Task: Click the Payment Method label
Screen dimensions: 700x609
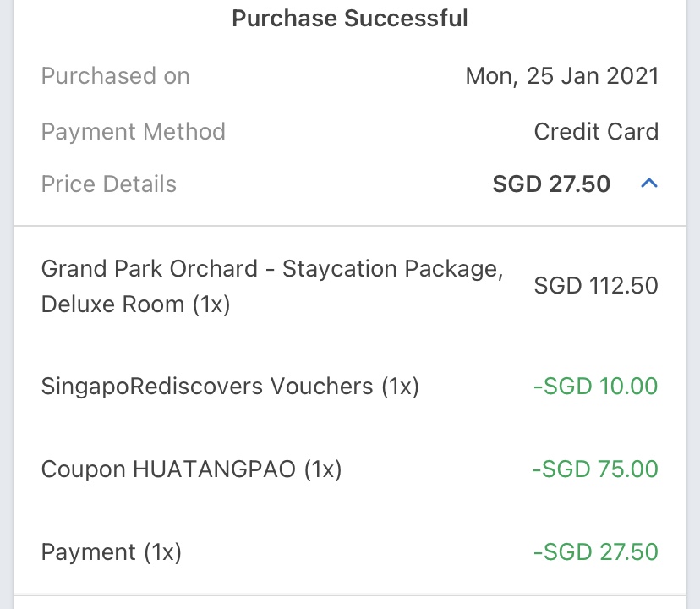Action: [133, 132]
